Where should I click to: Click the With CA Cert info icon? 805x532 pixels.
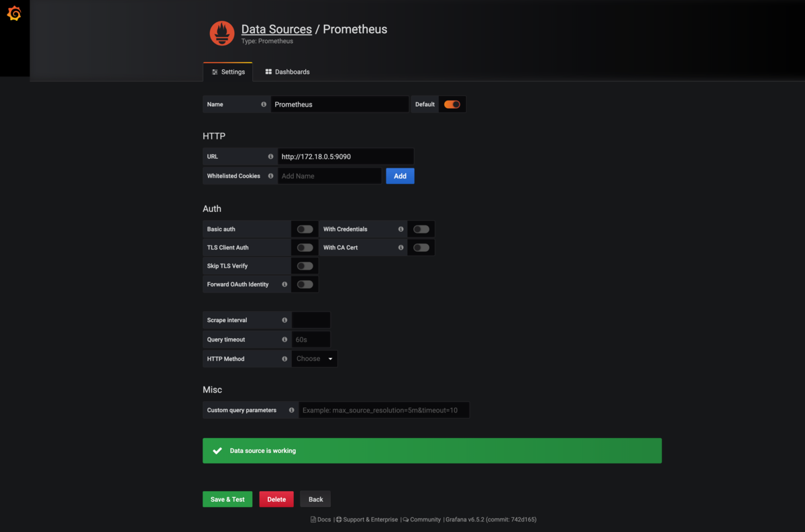[x=400, y=248]
